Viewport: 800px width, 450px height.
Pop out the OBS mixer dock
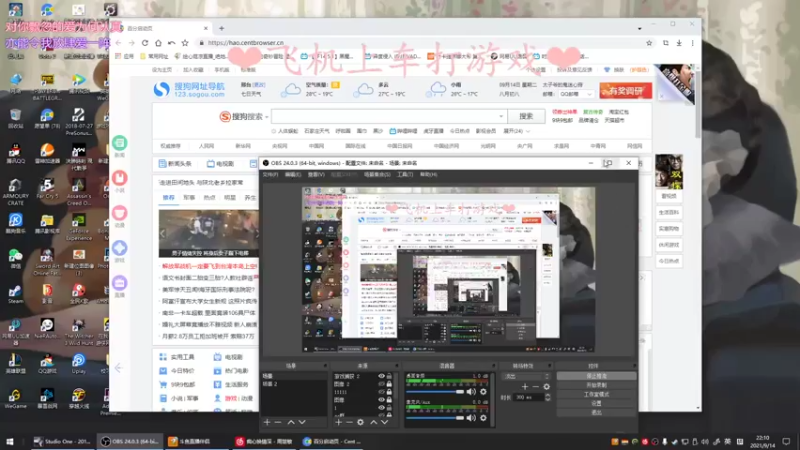click(x=493, y=366)
